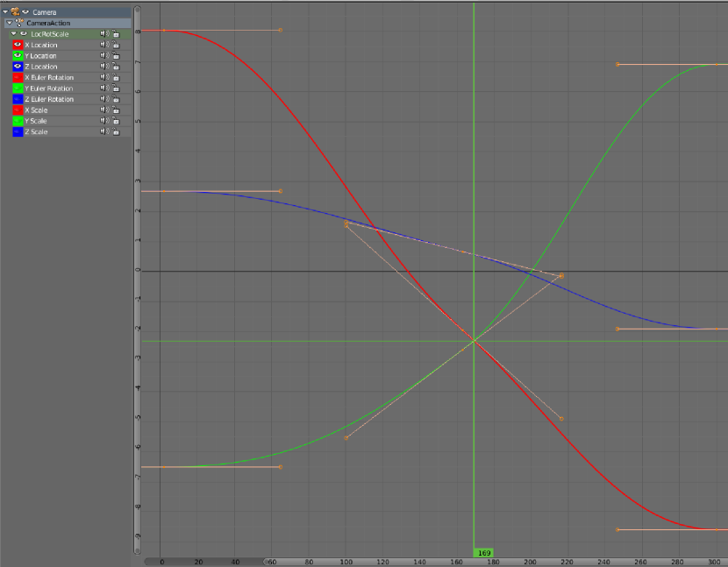
Task: Collapse the Camera channel tree
Action: click(x=5, y=11)
